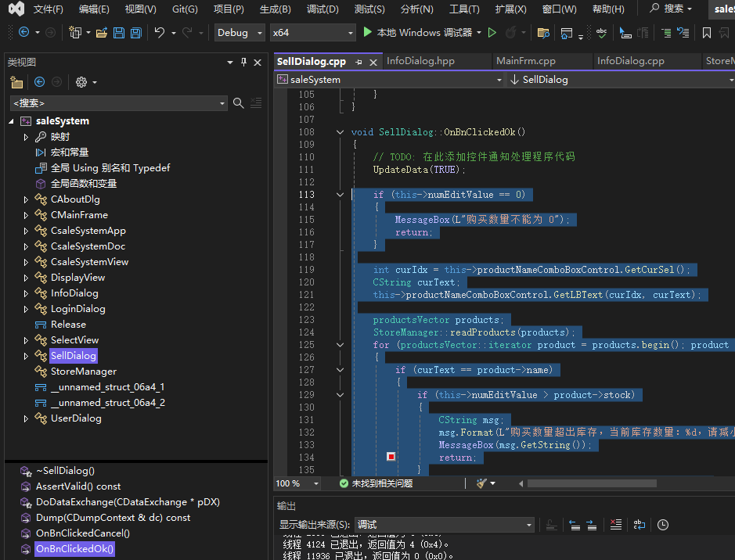Open the Debug configuration dropdown
Viewport: 735px width, 560px height.
[240, 33]
